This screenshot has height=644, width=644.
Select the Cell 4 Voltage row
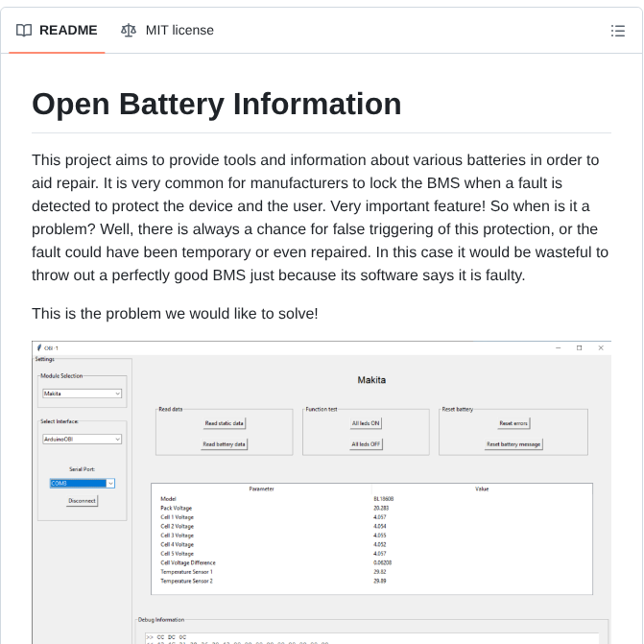pyautogui.click(x=371, y=544)
